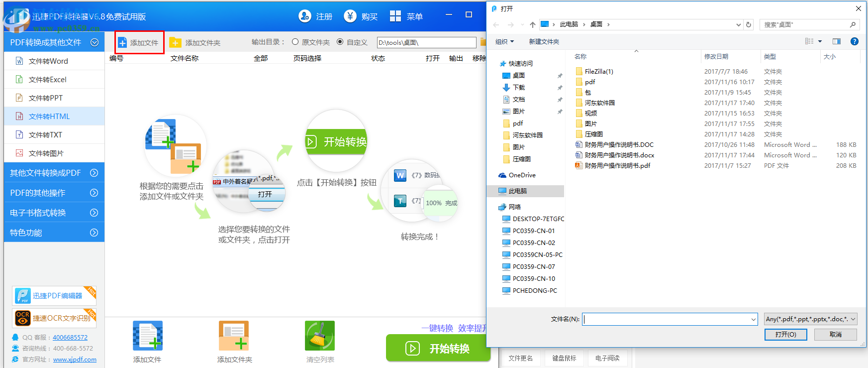Image resolution: width=868 pixels, height=368 pixels.
Task: Select 文件转PPT in sidebar
Action: (x=54, y=98)
